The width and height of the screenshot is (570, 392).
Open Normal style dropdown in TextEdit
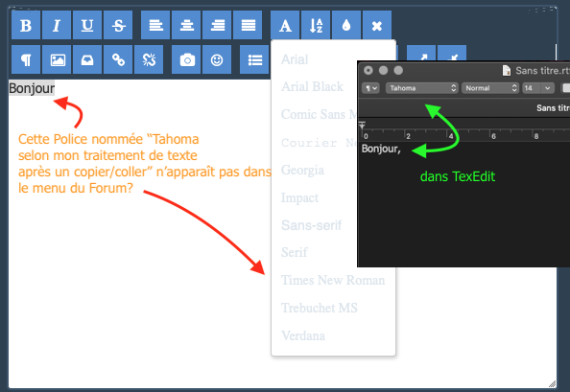[x=490, y=88]
